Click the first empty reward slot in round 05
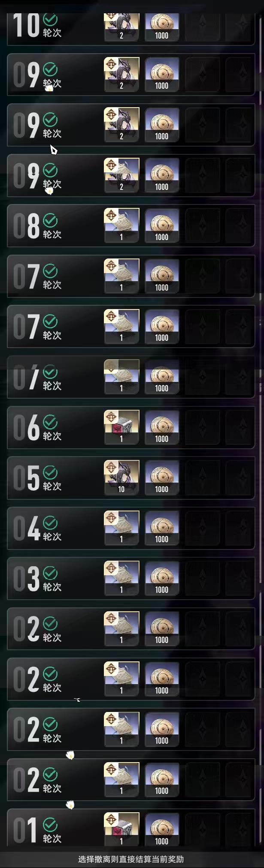Screen dimensions: 264x868 pyautogui.click(x=202, y=478)
